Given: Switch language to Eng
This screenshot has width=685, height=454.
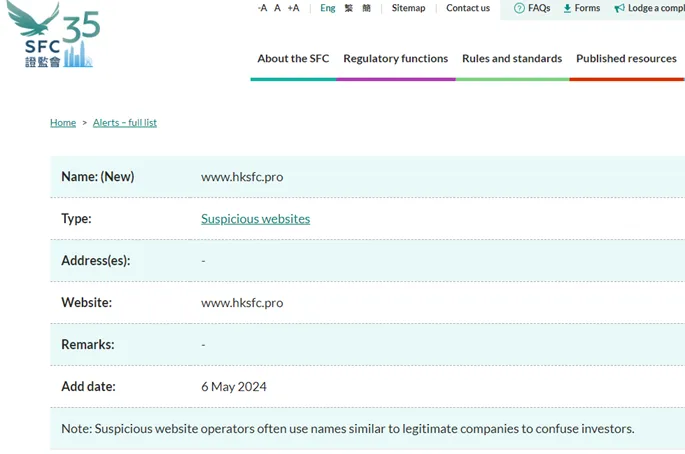Looking at the screenshot, I should [328, 8].
